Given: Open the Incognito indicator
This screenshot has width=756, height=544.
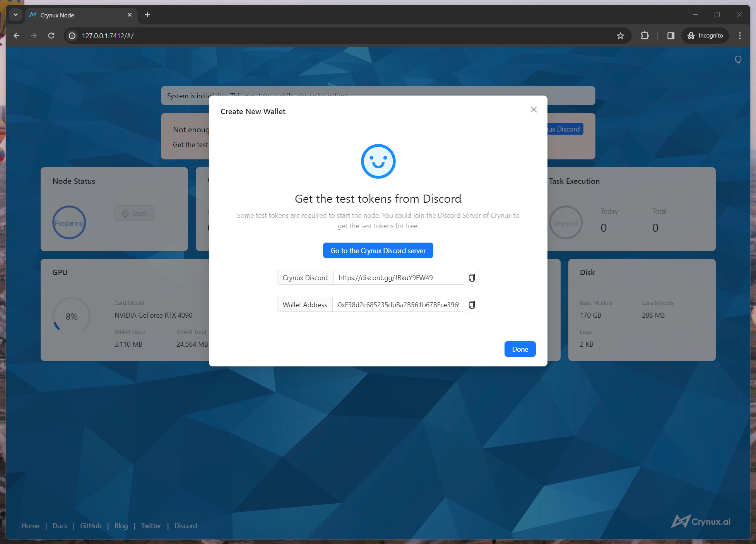Looking at the screenshot, I should (705, 36).
